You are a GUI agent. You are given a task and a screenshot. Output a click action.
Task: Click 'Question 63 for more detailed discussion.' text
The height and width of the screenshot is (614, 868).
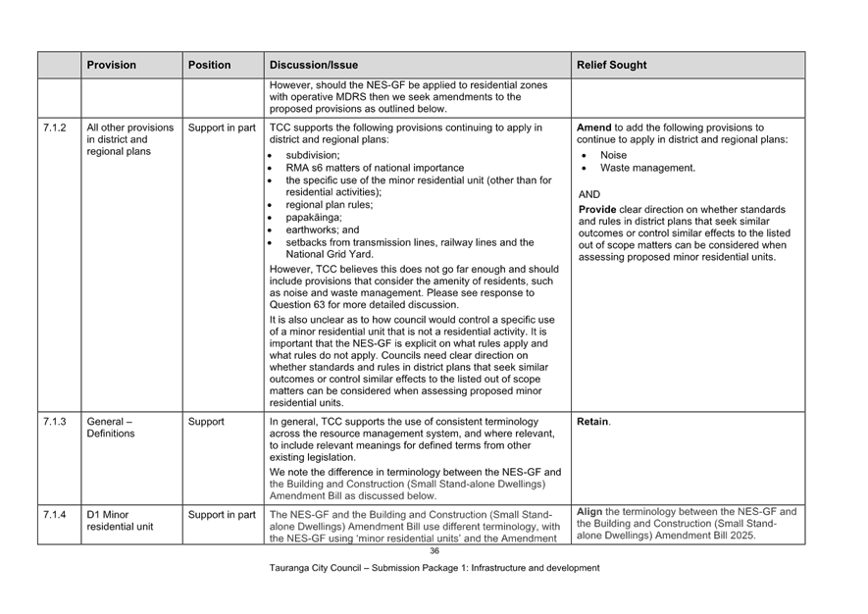coord(364,304)
